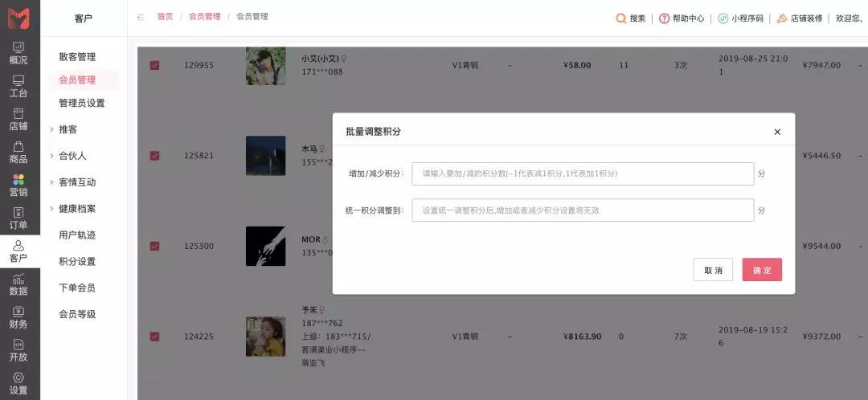Click 取消 to cancel the dialog
Screen dimensions: 868x400
click(713, 270)
